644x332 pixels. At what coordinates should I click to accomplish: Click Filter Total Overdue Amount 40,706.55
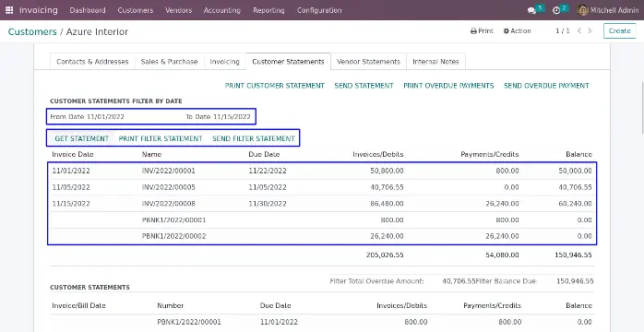click(x=459, y=281)
